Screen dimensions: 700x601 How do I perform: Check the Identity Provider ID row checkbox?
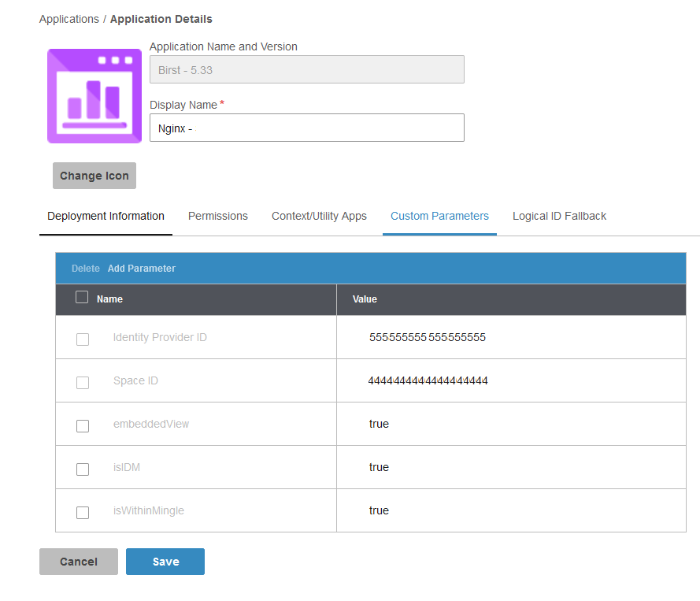click(x=83, y=339)
